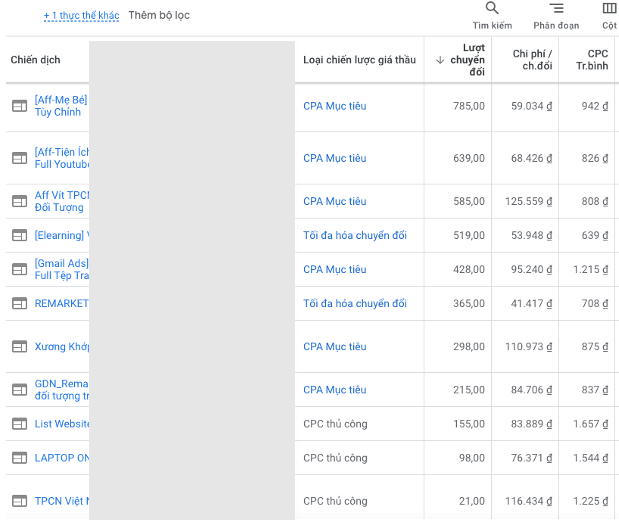This screenshot has height=520, width=619.
Task: Open the REMARKET campaign link
Action: click(x=62, y=303)
